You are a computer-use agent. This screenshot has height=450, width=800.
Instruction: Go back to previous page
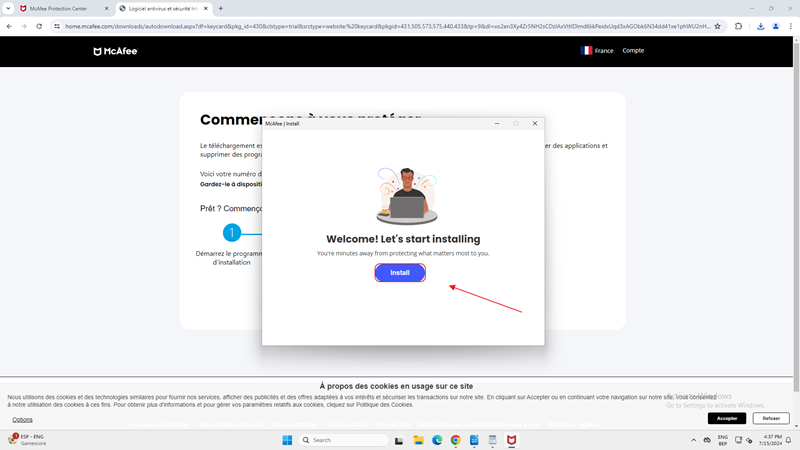tap(9, 26)
